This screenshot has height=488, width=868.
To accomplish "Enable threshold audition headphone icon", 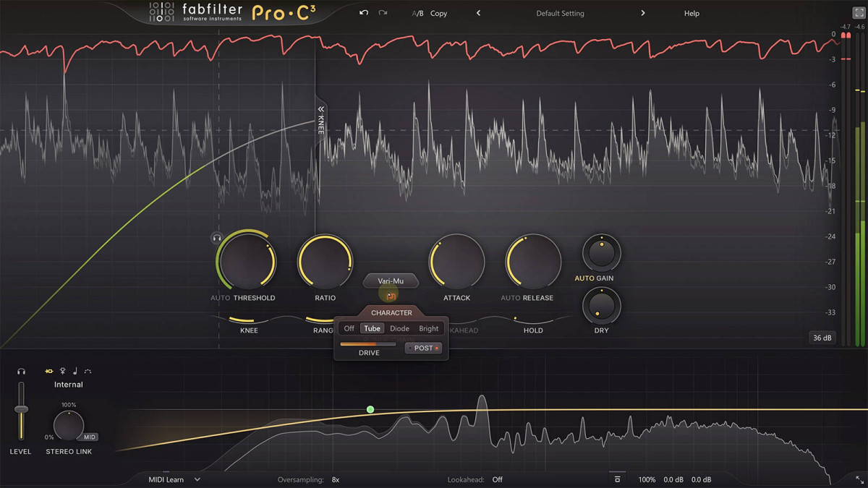I will click(x=216, y=238).
